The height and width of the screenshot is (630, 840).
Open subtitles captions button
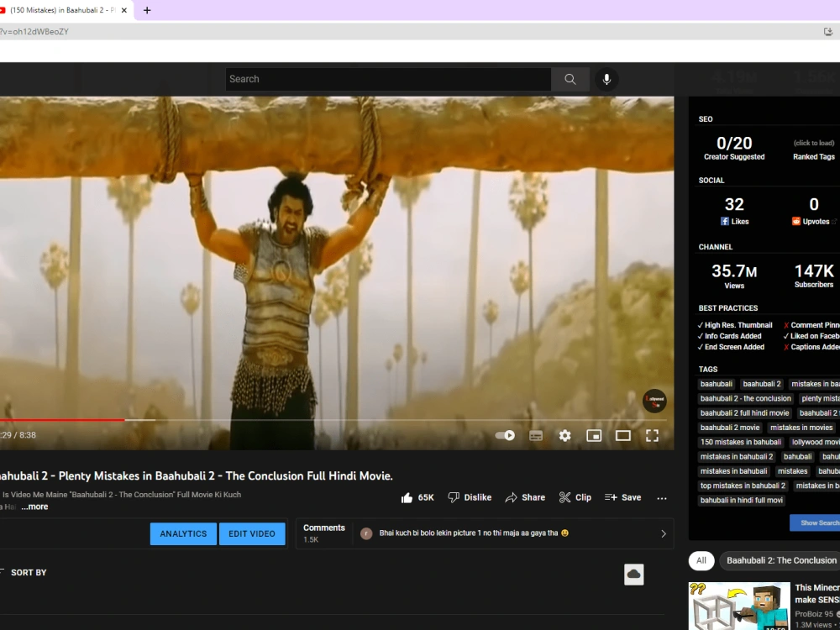click(x=536, y=435)
